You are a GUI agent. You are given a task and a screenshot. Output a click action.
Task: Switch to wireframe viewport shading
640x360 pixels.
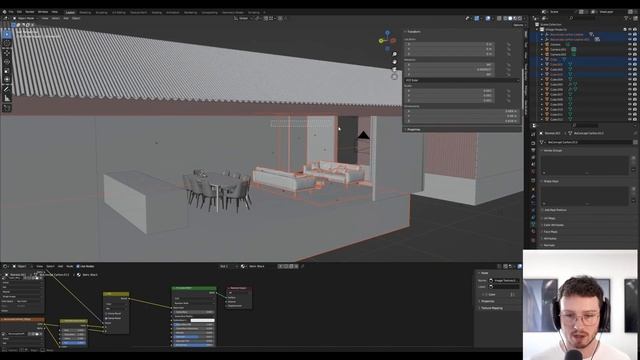pos(505,18)
